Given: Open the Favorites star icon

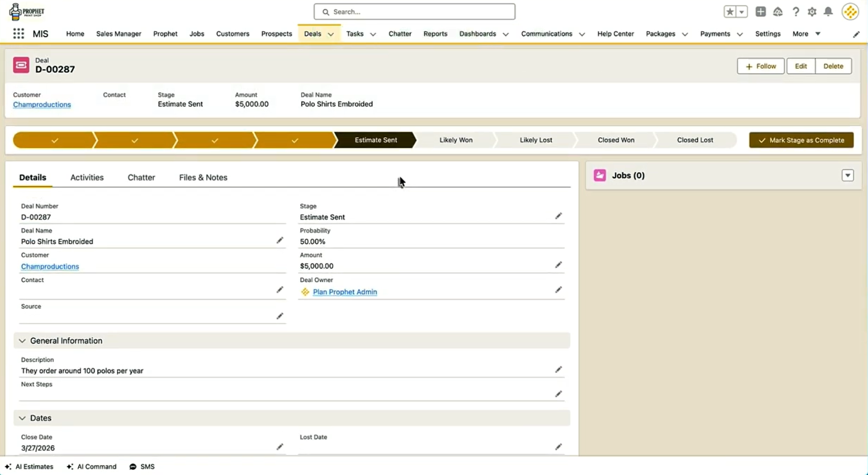Looking at the screenshot, I should pyautogui.click(x=730, y=12).
